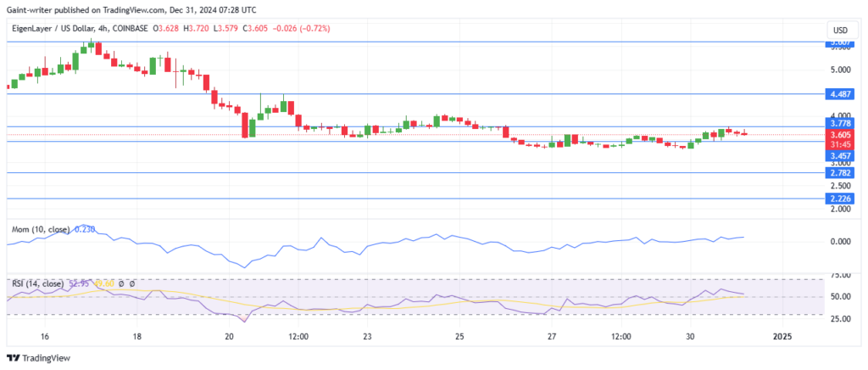
Task: Click the Gaint-writer published on TradingView.com header
Action: (132, 10)
